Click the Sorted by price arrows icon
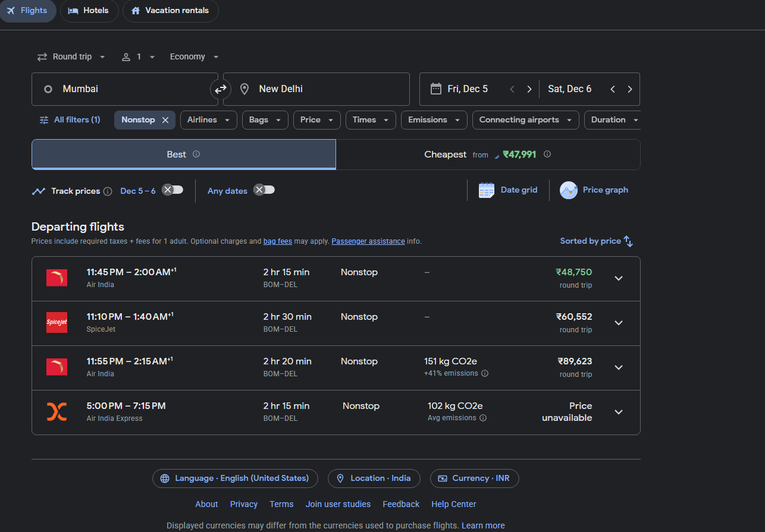Viewport: 765px width, 532px height. point(629,241)
